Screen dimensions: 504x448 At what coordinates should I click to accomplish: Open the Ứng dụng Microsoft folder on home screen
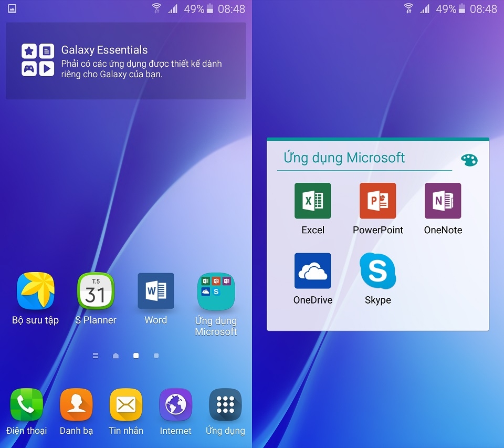point(216,291)
